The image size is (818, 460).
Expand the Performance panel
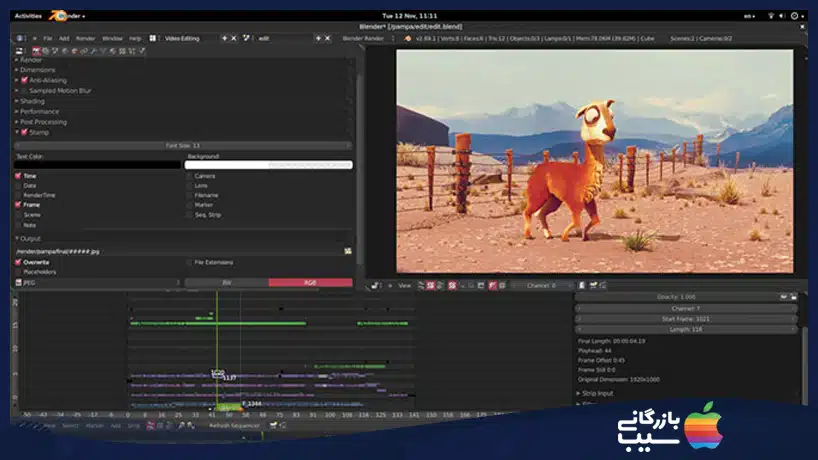pos(38,112)
